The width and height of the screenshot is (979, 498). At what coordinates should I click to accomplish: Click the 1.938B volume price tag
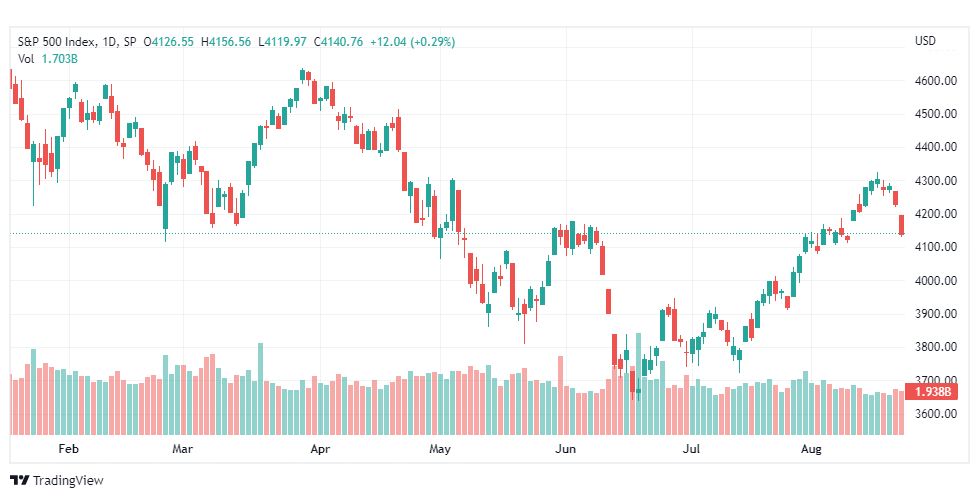[933, 392]
